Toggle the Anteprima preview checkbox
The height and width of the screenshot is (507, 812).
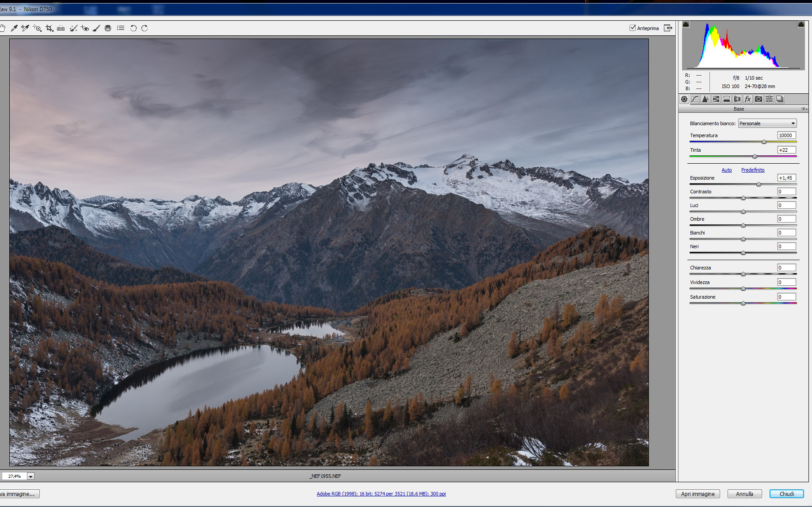coord(633,28)
